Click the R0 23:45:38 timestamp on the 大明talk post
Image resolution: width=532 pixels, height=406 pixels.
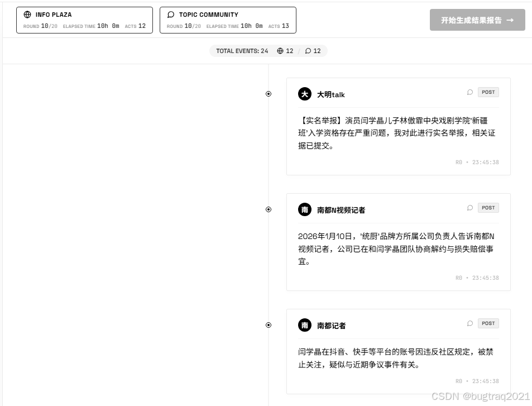click(x=477, y=163)
